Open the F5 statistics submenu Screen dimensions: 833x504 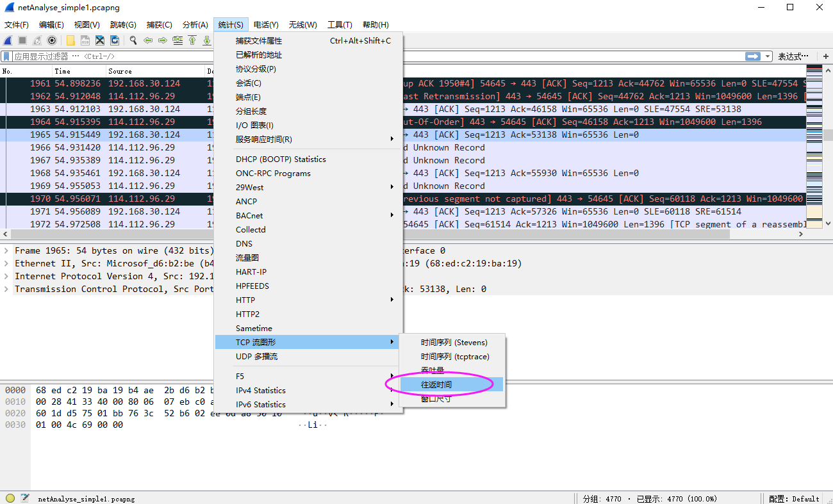(309, 376)
